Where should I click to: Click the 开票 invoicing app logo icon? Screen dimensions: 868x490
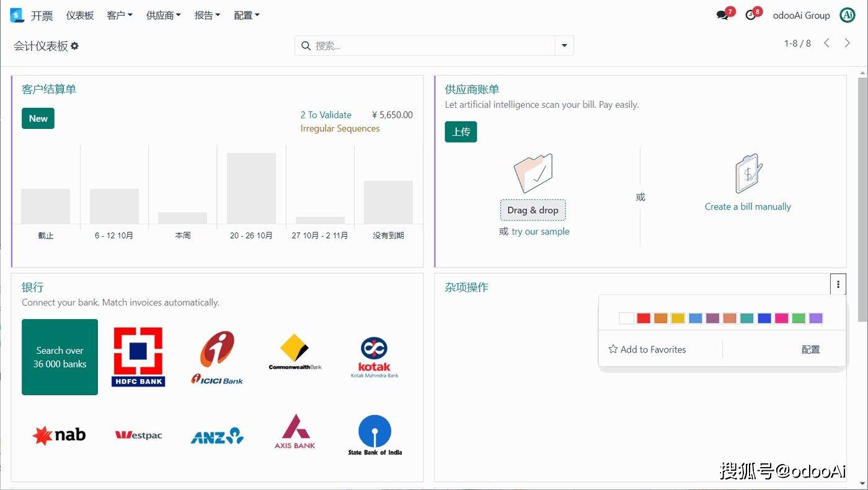click(x=17, y=15)
